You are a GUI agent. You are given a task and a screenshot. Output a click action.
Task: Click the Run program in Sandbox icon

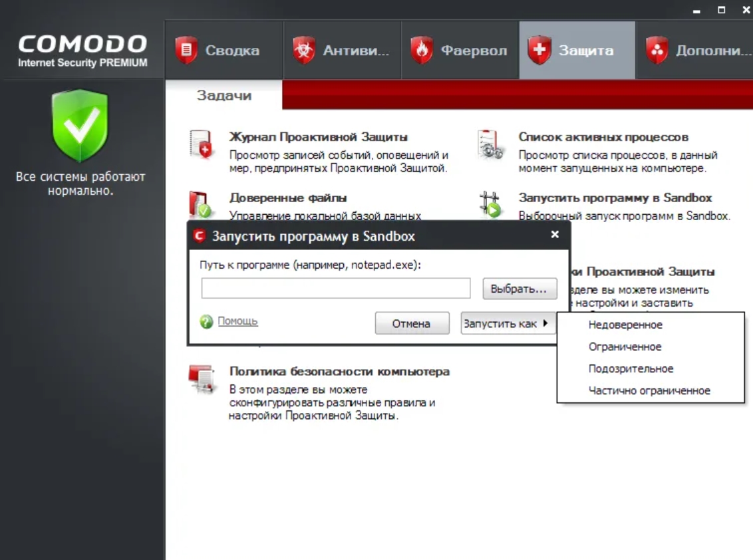(x=490, y=204)
